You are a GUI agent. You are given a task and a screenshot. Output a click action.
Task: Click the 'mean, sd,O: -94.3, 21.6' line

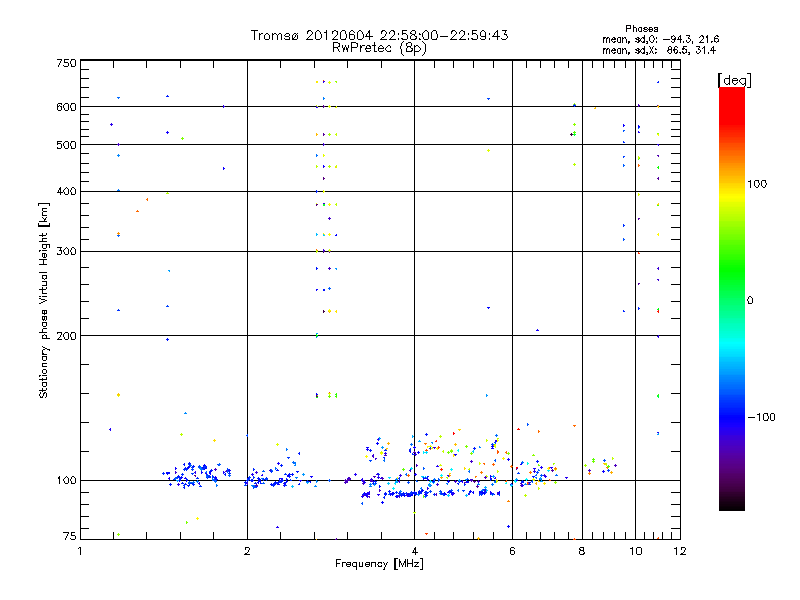coord(661,39)
